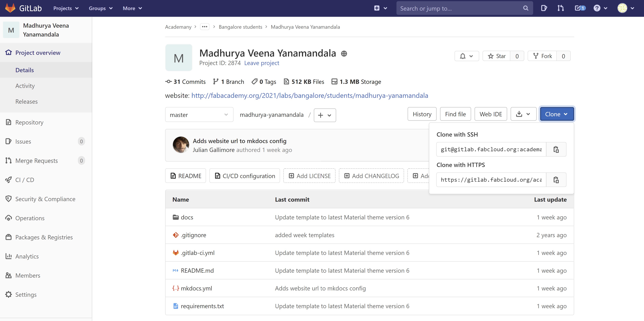The image size is (644, 321).
Task: Open commit Adds website url to mkdocs config
Action: pos(239,141)
